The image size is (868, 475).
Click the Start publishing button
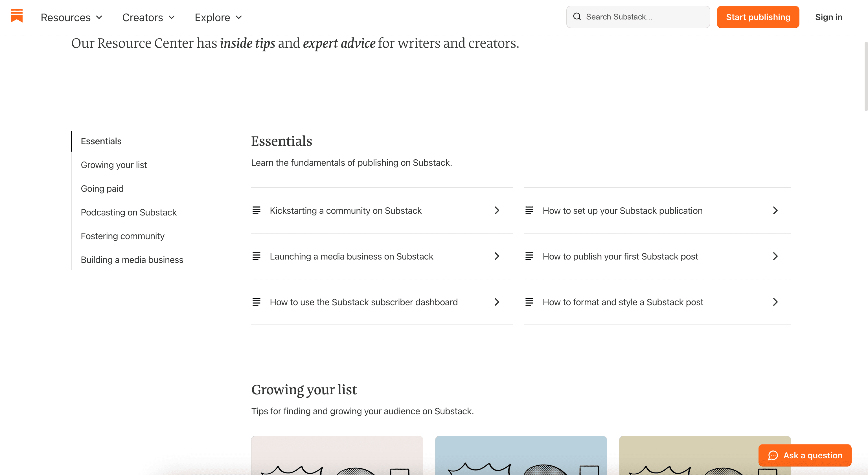pos(758,17)
